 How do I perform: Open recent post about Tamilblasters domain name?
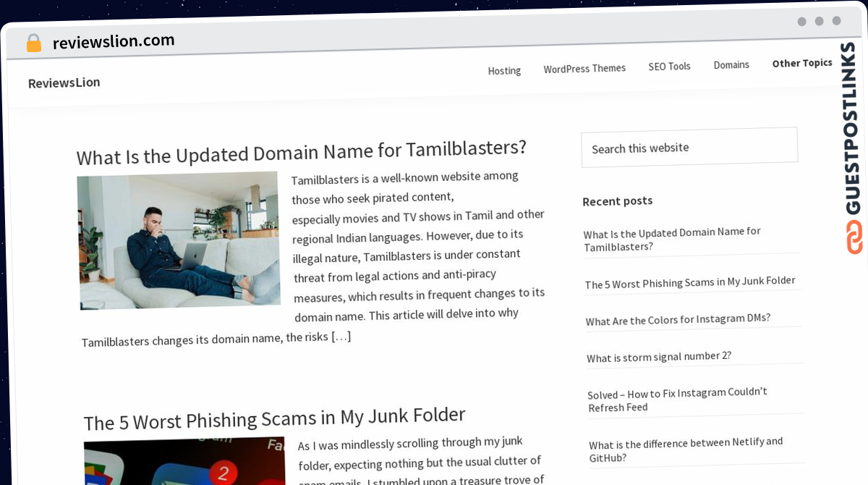point(672,239)
